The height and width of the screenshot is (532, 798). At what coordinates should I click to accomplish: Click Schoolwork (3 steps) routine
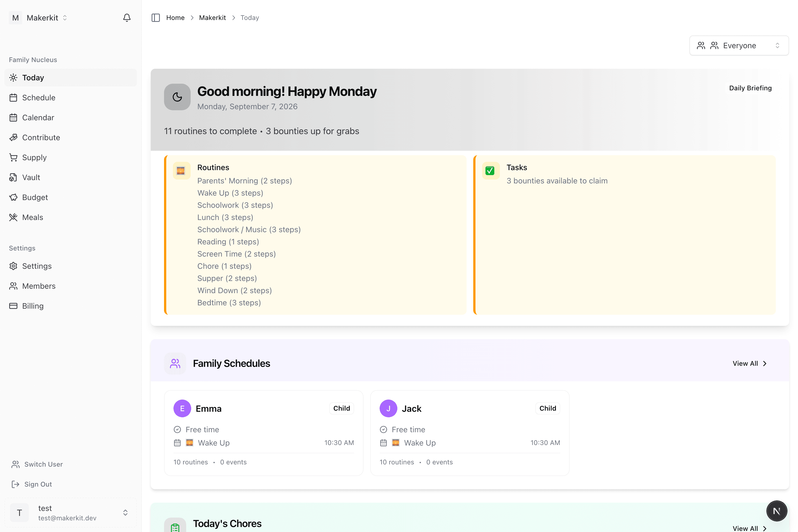click(x=235, y=205)
